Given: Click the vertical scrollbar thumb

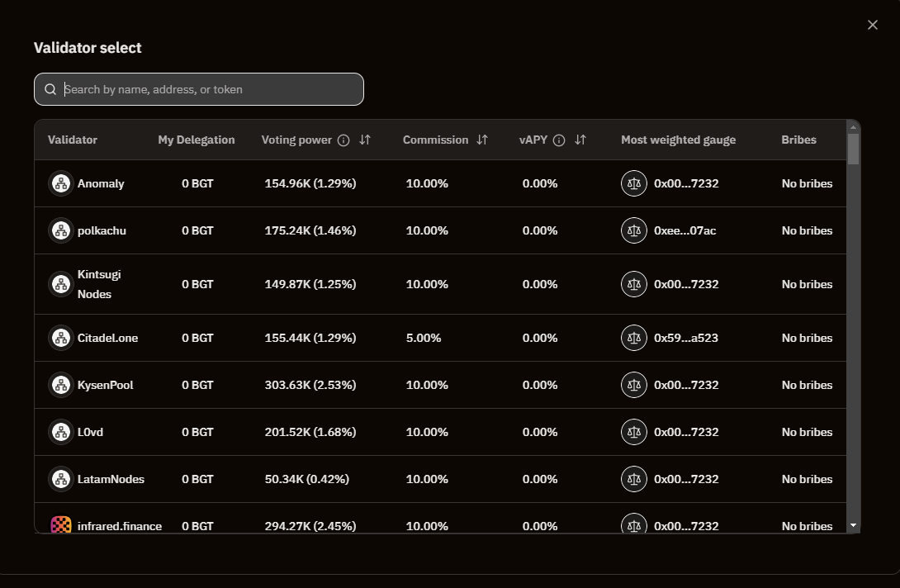Looking at the screenshot, I should pyautogui.click(x=854, y=149).
